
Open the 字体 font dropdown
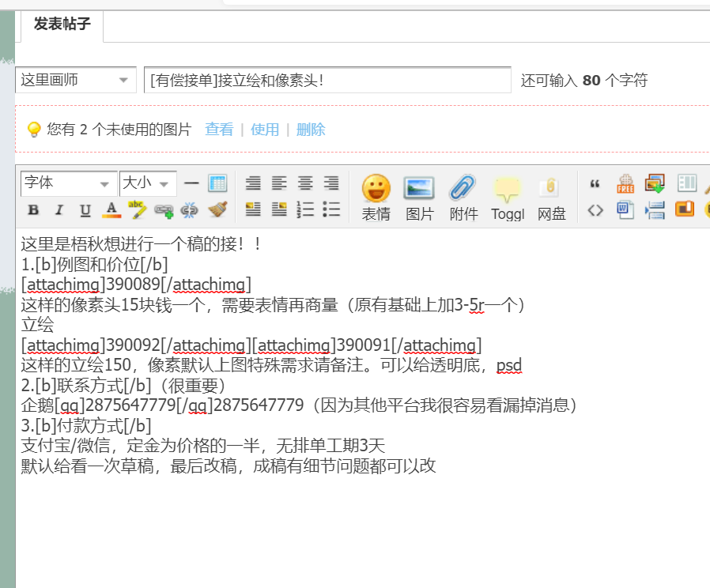[69, 183]
